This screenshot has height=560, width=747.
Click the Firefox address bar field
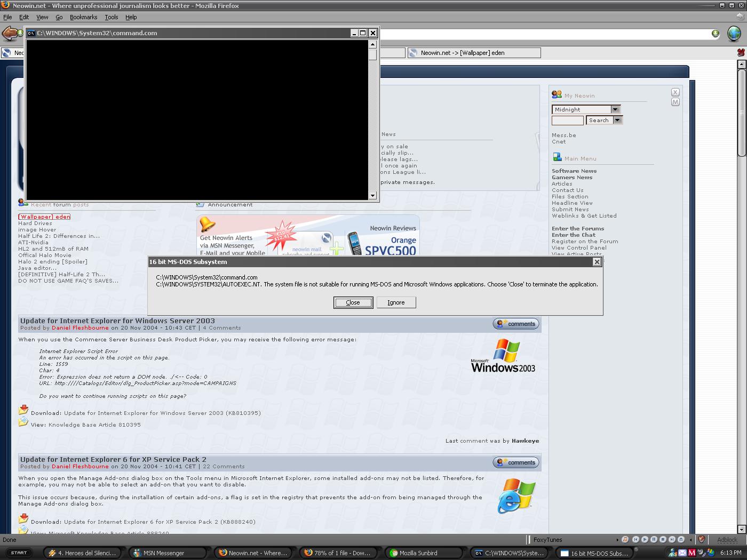pos(544,34)
